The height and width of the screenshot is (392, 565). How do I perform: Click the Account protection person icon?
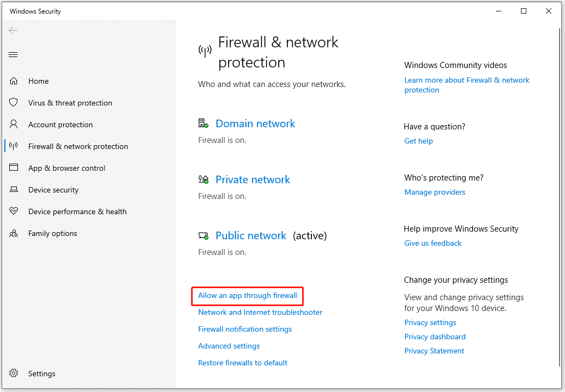tap(14, 125)
